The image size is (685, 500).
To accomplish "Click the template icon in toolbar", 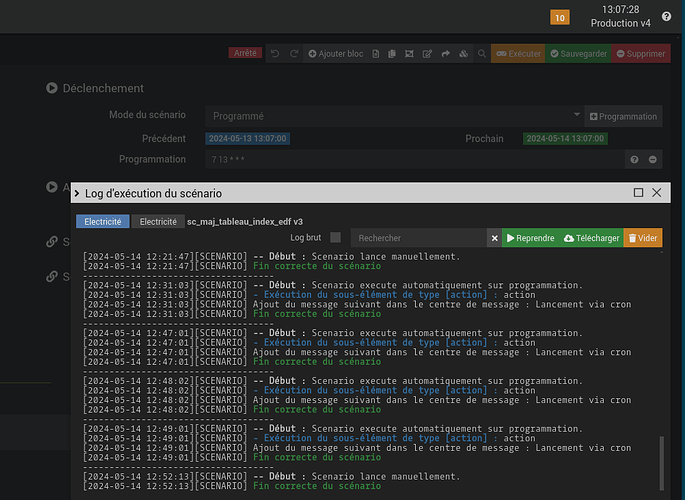I will click(409, 54).
